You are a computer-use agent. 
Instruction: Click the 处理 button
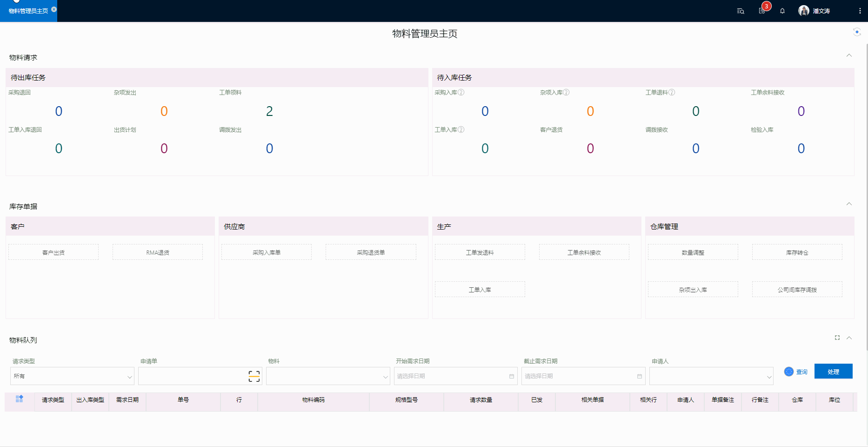pyautogui.click(x=833, y=372)
